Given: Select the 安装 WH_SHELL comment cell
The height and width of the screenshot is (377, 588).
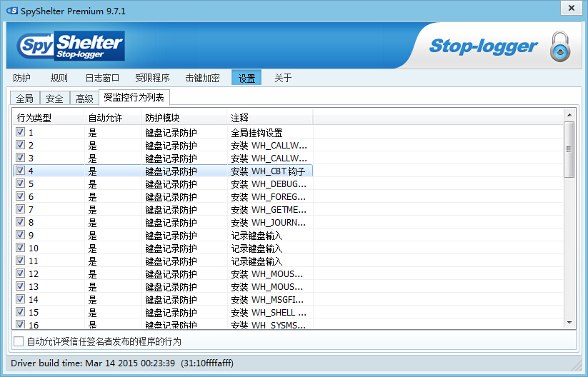Looking at the screenshot, I should coord(269,312).
